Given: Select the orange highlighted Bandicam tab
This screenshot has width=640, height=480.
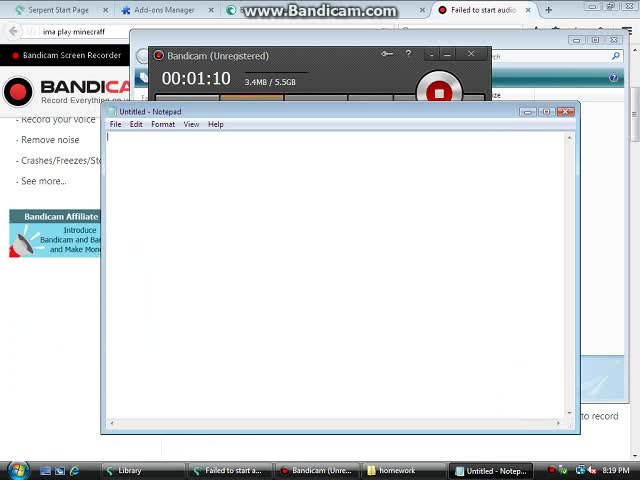Looking at the screenshot, I should (x=251, y=98).
